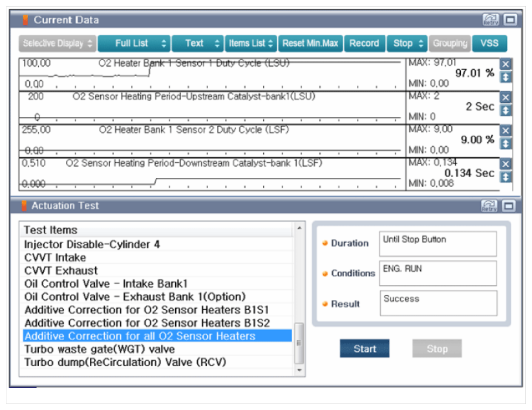Click Retry icon in Actuation Test header
The width and height of the screenshot is (532, 410).
click(x=491, y=206)
